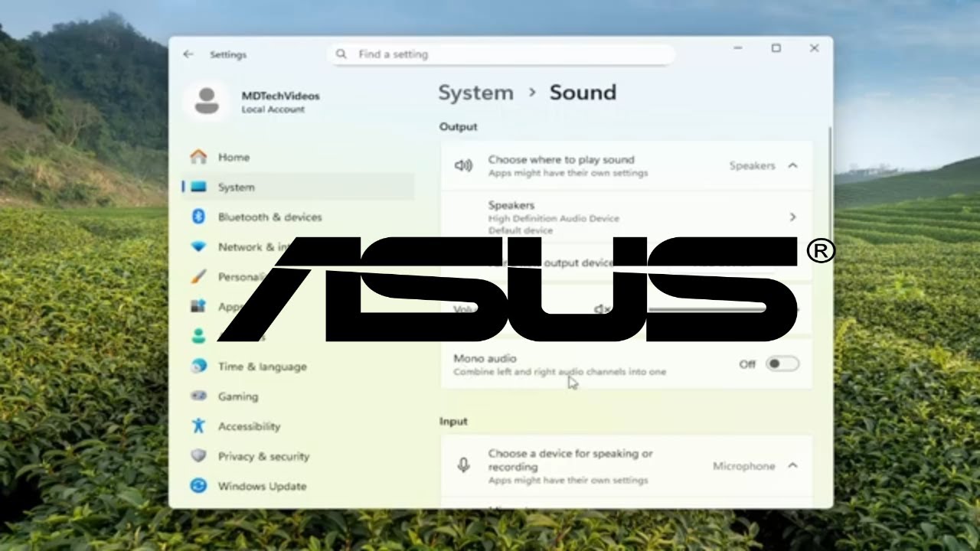Viewport: 980px width, 551px height.
Task: Click the Gaming controller icon
Action: coord(198,396)
